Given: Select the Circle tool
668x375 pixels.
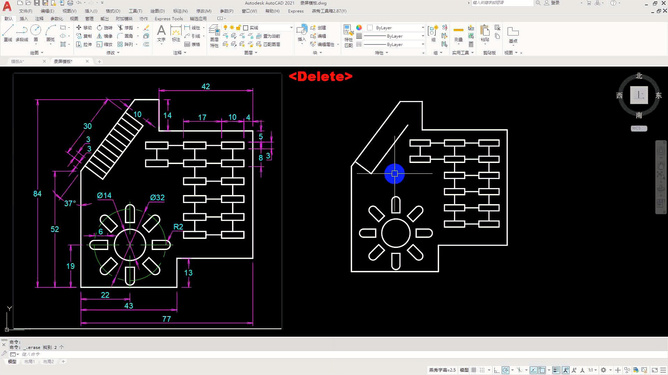Looking at the screenshot, I should 36,33.
